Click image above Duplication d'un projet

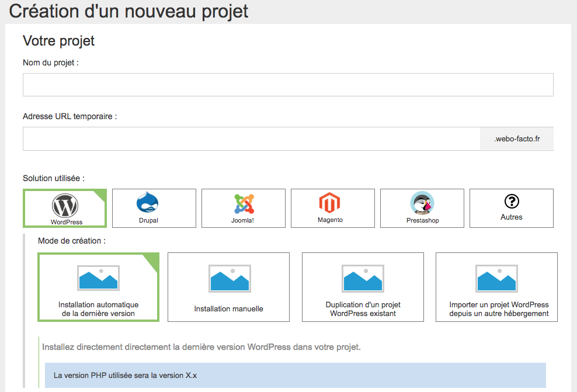point(363,279)
